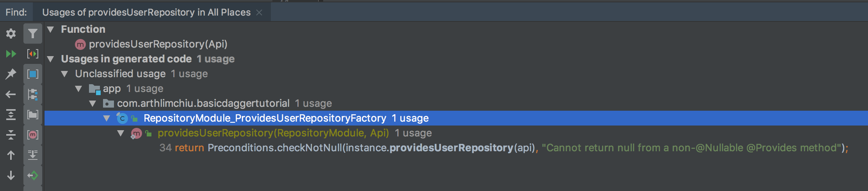
Task: Expand all results with Expand All icon
Action: point(11,115)
